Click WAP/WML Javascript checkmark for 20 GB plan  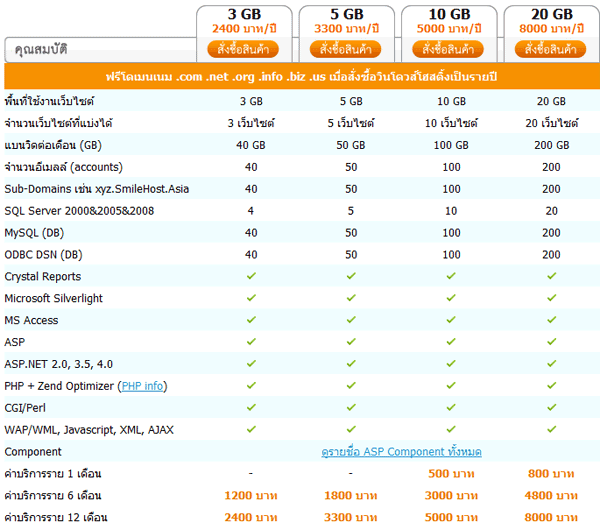pyautogui.click(x=551, y=429)
